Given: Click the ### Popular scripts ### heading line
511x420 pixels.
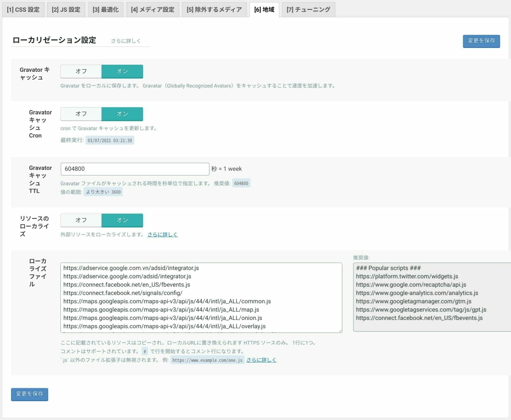Looking at the screenshot, I should [388, 268].
